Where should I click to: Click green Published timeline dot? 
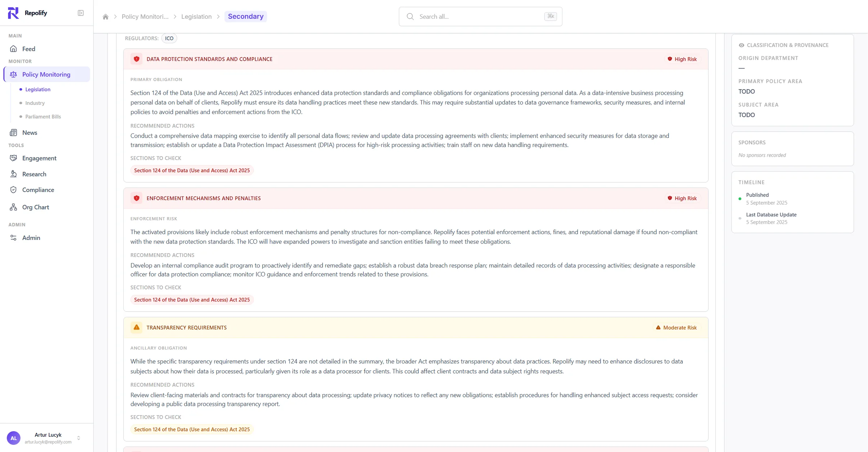tap(740, 199)
